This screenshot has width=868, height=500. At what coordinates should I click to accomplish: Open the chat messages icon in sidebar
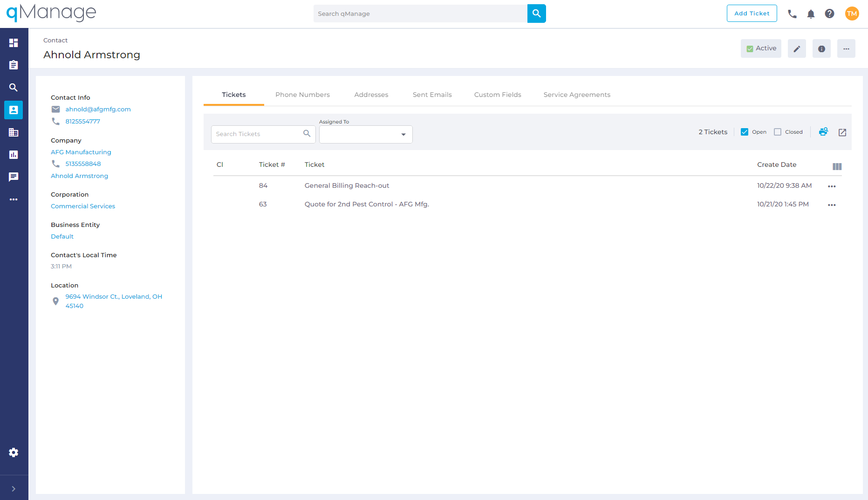click(14, 177)
